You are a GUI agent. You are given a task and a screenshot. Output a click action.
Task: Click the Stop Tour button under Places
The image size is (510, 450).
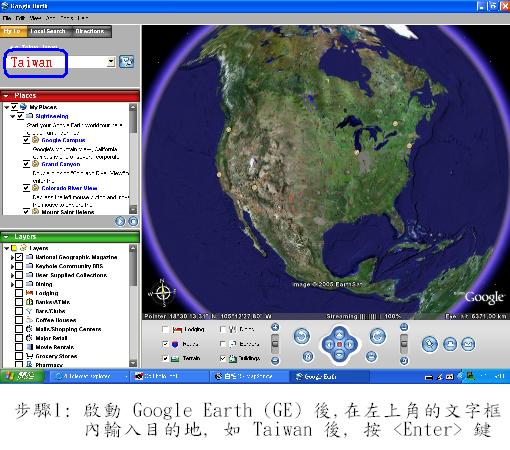(x=133, y=221)
